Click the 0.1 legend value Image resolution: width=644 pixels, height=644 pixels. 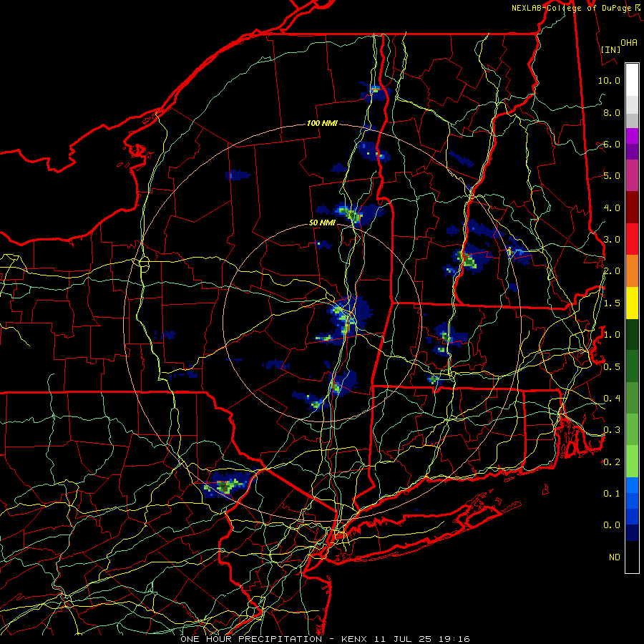[612, 493]
